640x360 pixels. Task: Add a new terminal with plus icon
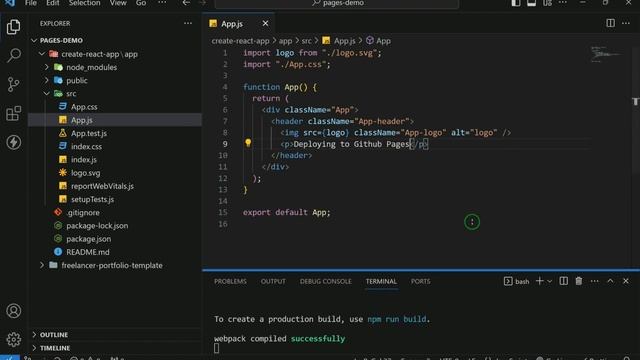pyautogui.click(x=539, y=281)
